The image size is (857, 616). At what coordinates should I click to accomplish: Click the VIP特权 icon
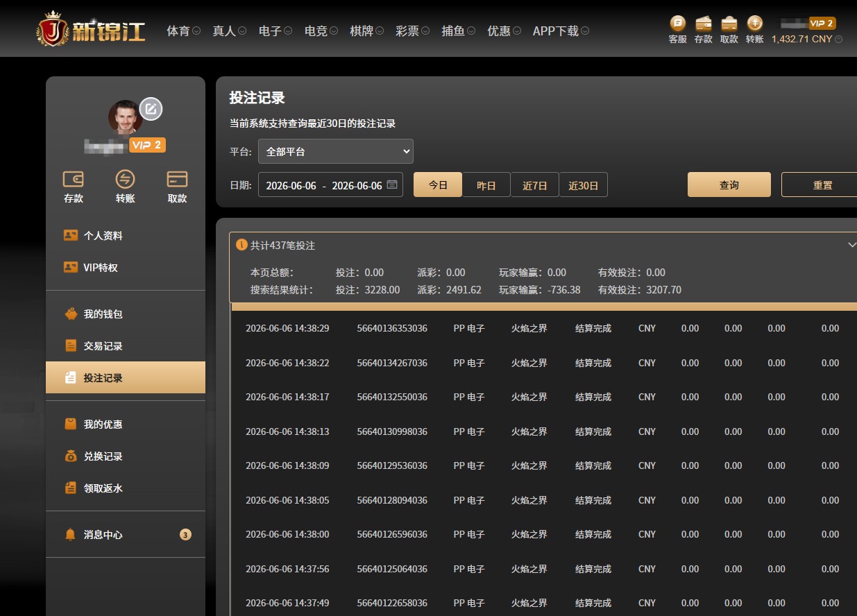[71, 267]
